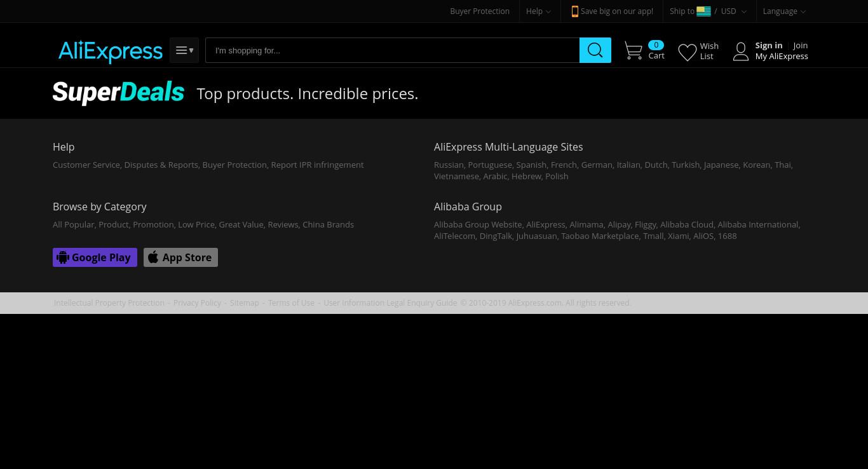Click the AliExpress logo

(x=111, y=51)
